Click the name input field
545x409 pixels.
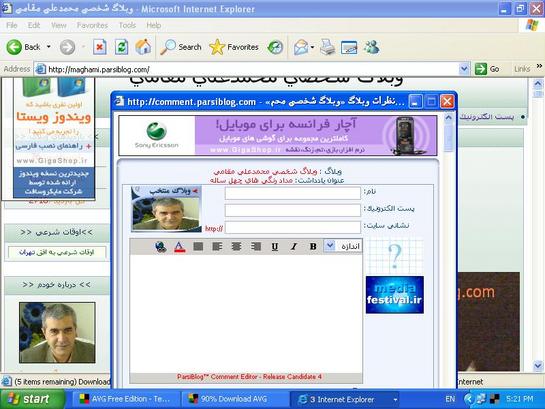(x=293, y=193)
